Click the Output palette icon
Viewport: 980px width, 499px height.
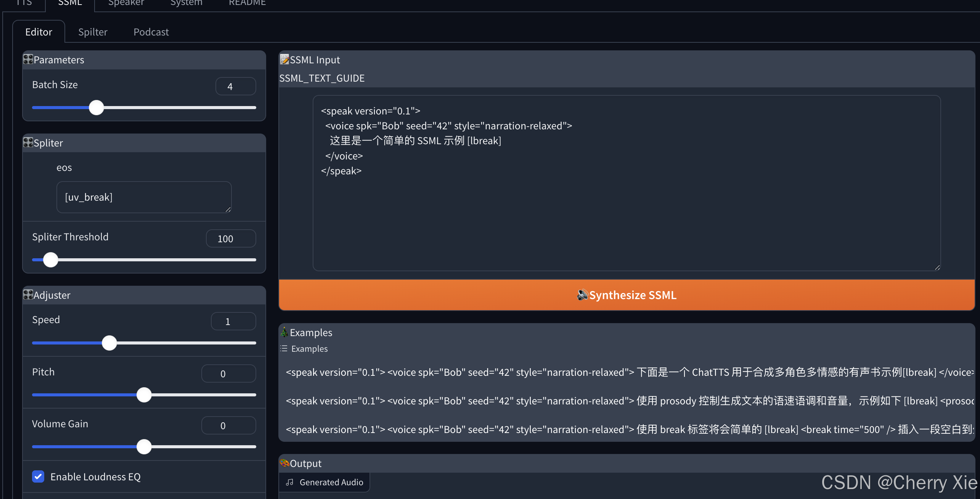[284, 463]
